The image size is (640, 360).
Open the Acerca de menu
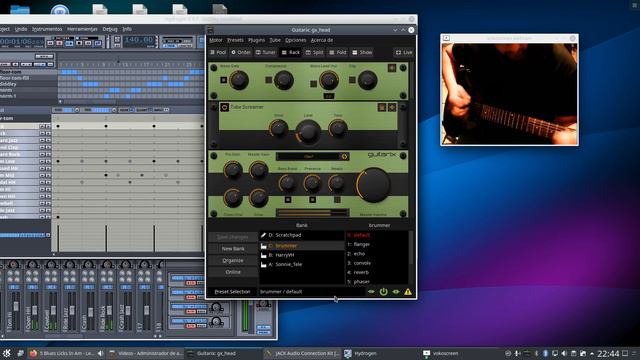(322, 40)
